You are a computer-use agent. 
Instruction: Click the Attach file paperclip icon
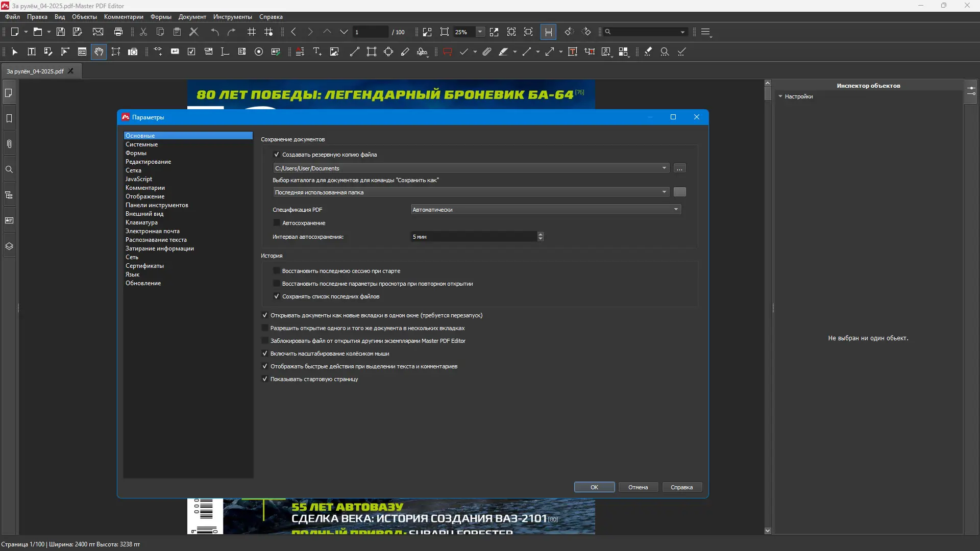(x=487, y=52)
